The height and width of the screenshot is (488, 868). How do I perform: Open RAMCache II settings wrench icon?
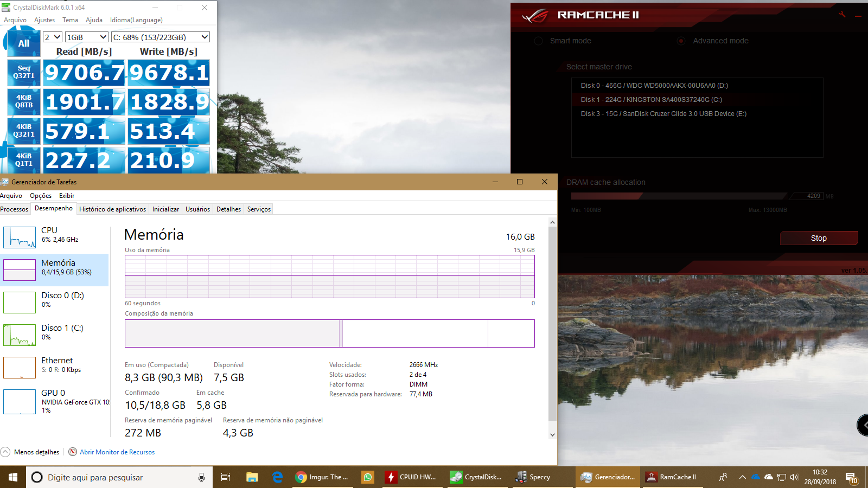click(x=842, y=15)
